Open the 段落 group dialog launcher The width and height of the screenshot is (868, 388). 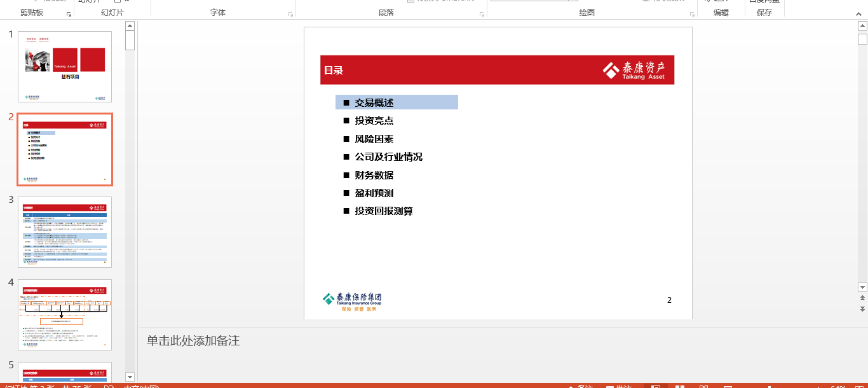click(482, 13)
